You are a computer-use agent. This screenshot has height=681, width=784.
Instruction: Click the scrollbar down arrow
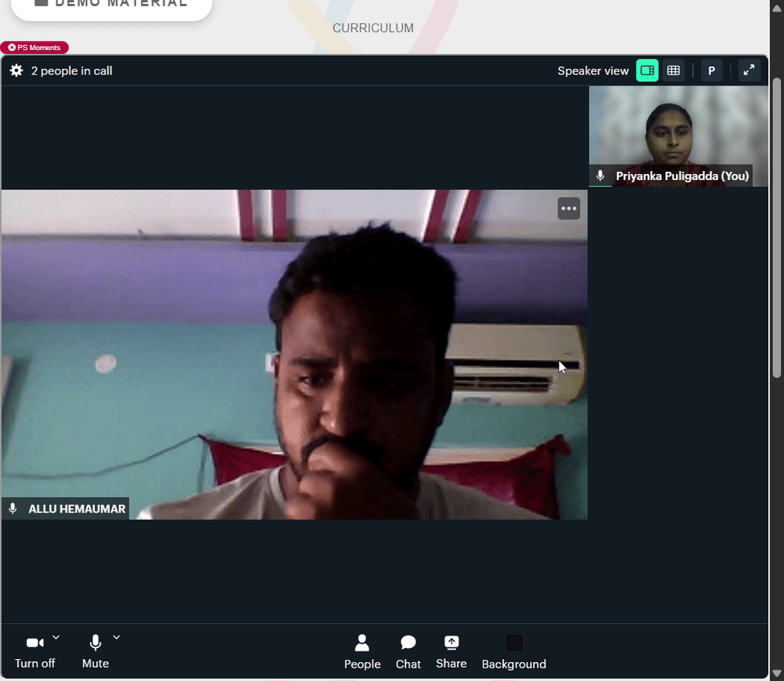coord(776,673)
